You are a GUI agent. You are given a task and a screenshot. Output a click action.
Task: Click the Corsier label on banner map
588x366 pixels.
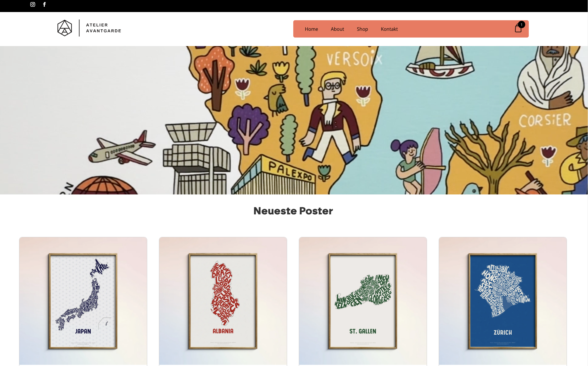click(x=545, y=120)
